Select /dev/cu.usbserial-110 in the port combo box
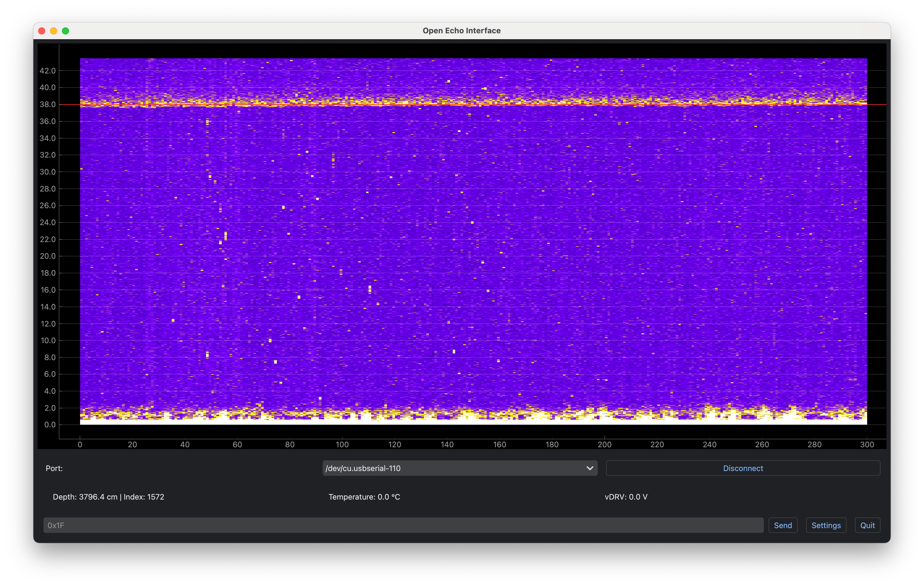 [x=460, y=468]
